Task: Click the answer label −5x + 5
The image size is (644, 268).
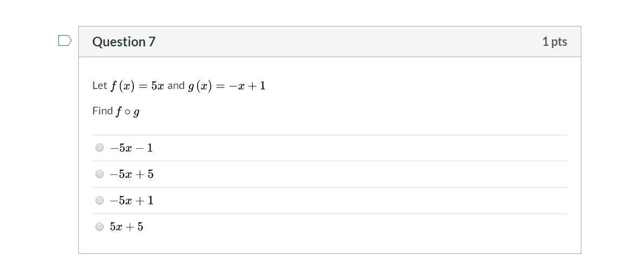Action: [132, 174]
